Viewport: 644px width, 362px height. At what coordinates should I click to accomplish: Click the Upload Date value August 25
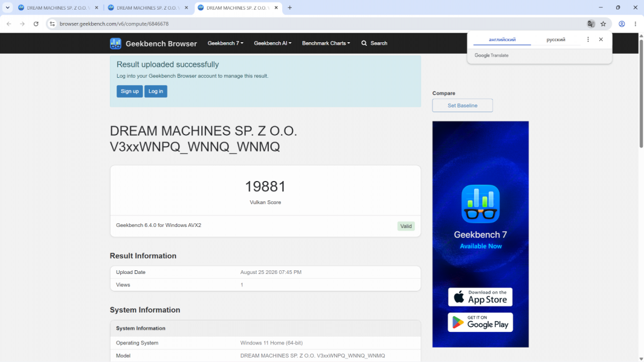[x=271, y=272]
